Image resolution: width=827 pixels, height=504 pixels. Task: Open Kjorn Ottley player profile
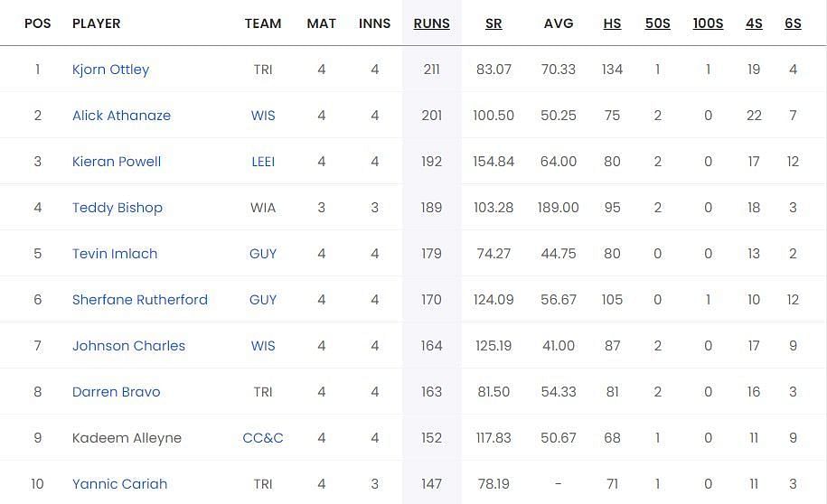110,70
